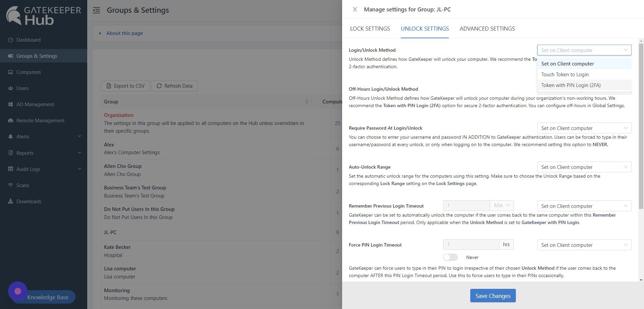Switch to the ADVANCED SETTINGS tab
This screenshot has height=309, width=644.
point(487,29)
